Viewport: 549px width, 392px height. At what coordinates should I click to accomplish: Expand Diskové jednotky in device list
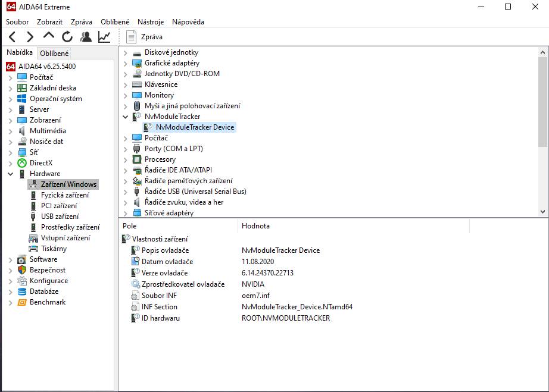(126, 53)
